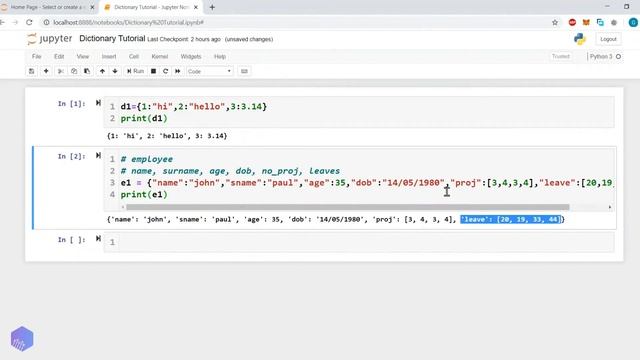Click the Logout button

pyautogui.click(x=608, y=39)
